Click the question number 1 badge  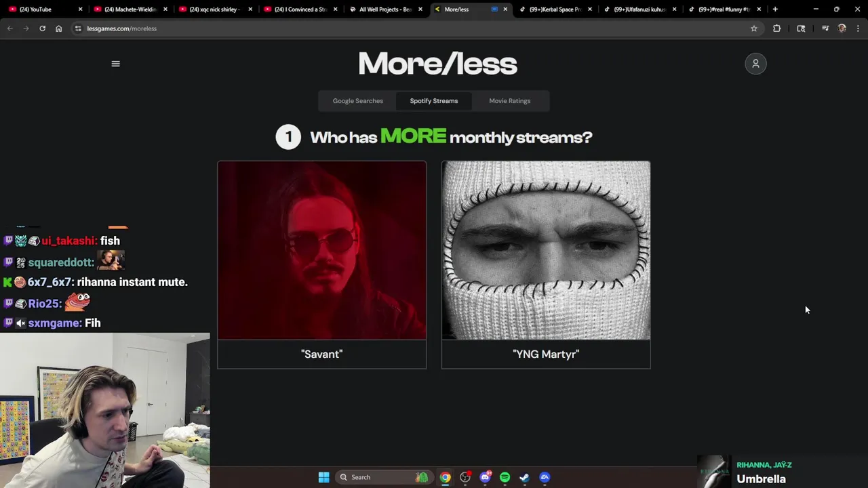pyautogui.click(x=288, y=137)
